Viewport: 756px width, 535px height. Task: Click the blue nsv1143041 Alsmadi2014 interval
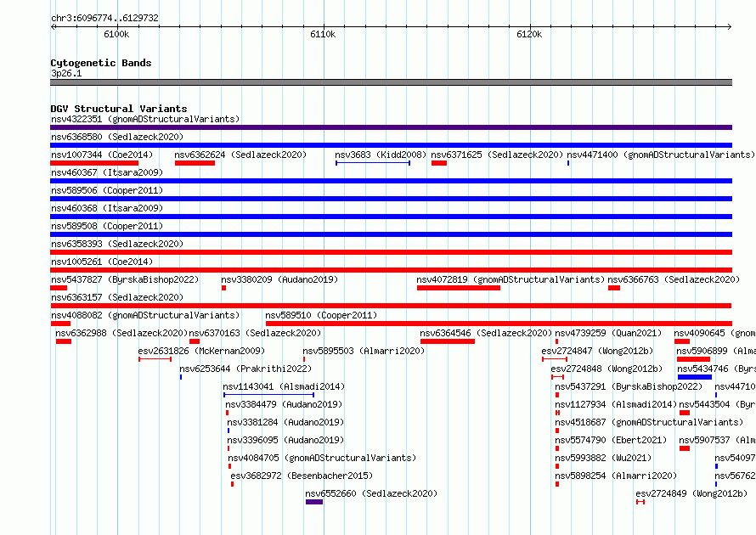pos(269,395)
